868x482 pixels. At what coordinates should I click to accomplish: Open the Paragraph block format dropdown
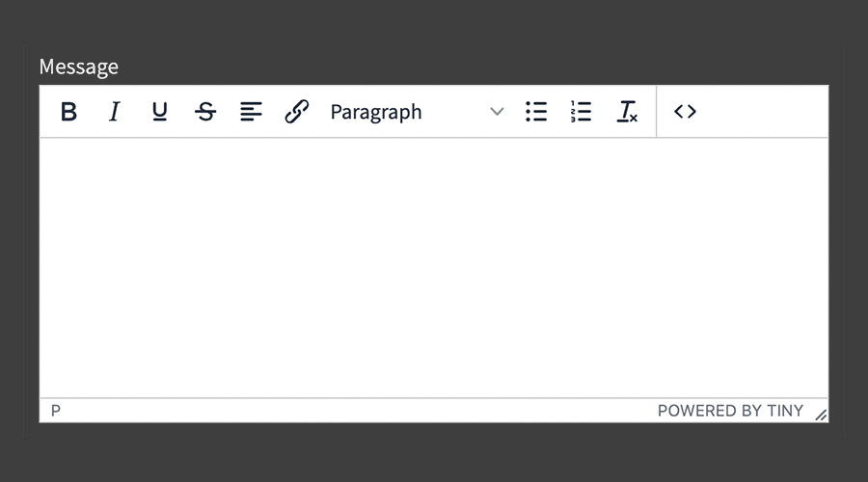pyautogui.click(x=405, y=112)
